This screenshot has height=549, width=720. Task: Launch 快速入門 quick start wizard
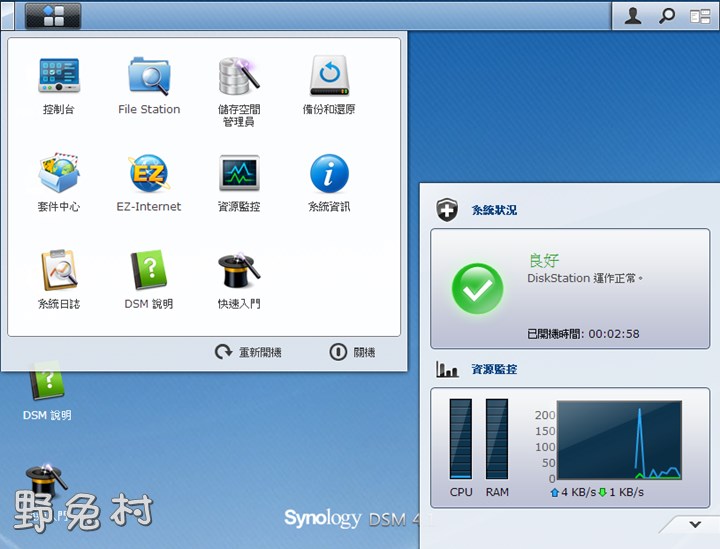pyautogui.click(x=239, y=280)
